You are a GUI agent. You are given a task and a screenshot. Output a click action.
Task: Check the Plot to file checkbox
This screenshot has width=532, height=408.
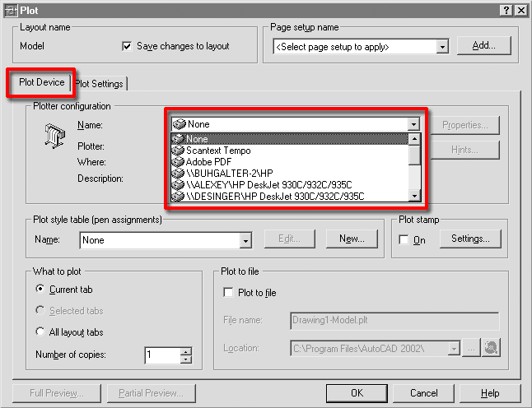[228, 293]
